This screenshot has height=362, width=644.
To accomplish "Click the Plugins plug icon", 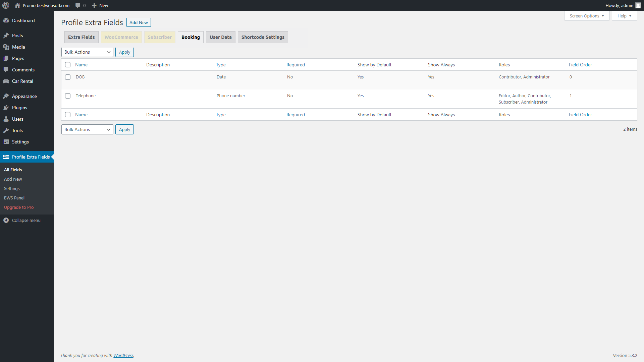I will pyautogui.click(x=7, y=108).
